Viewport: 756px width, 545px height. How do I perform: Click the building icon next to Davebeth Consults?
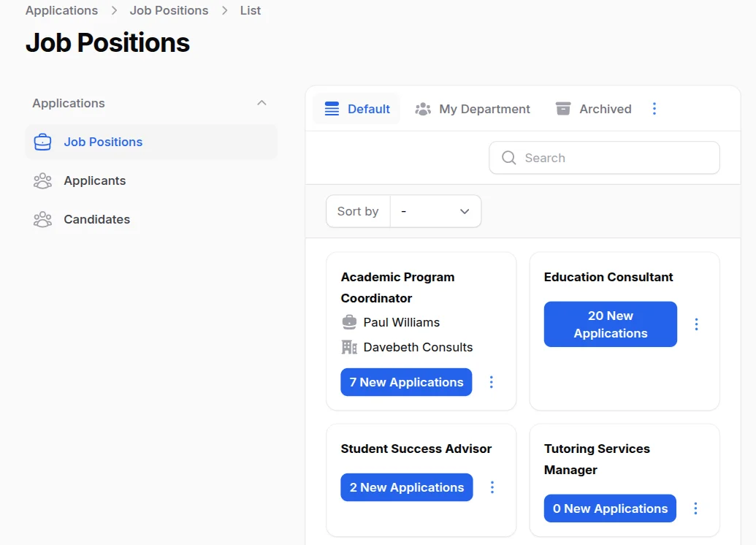(x=349, y=347)
